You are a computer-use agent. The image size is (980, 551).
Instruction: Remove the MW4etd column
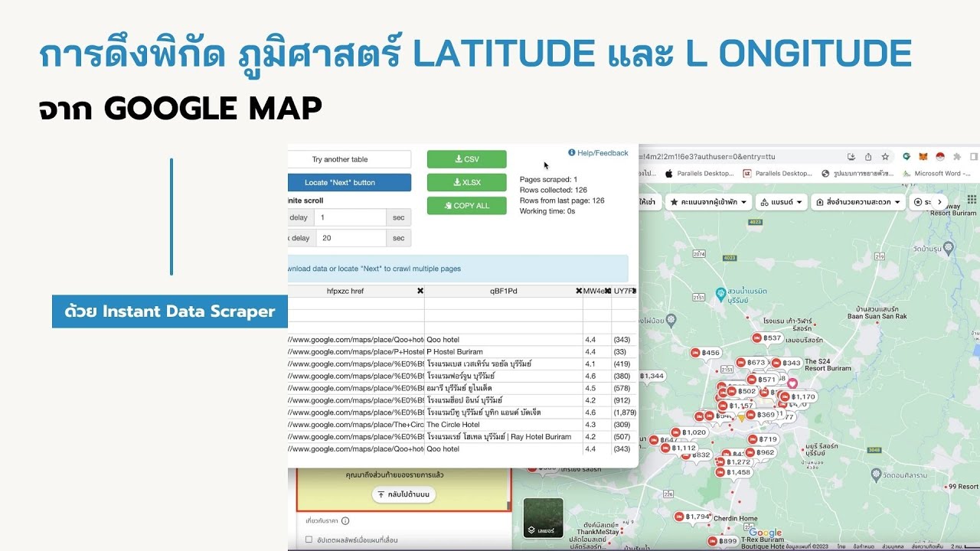(607, 291)
